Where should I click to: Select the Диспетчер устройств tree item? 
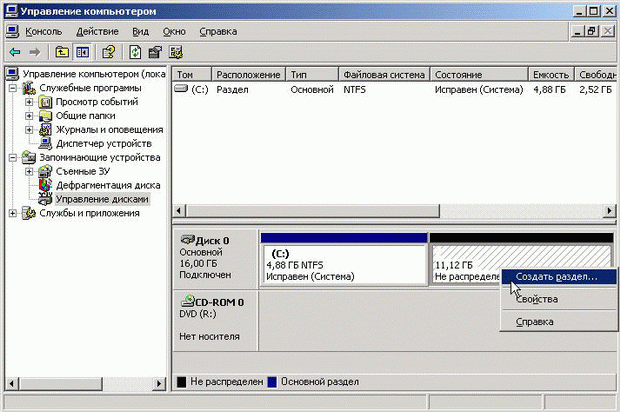104,144
